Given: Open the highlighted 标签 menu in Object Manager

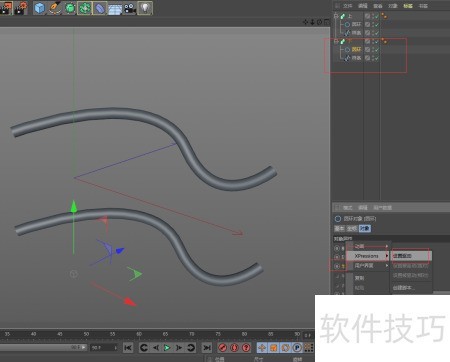Looking at the screenshot, I should [408, 6].
